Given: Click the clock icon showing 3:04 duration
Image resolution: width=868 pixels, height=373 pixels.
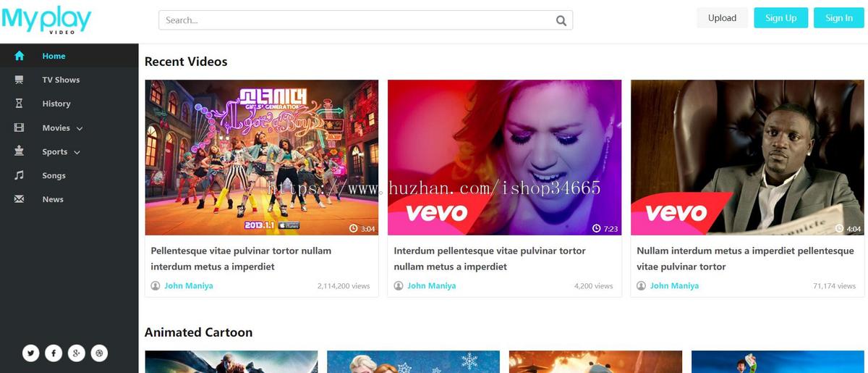Looking at the screenshot, I should pos(354,228).
